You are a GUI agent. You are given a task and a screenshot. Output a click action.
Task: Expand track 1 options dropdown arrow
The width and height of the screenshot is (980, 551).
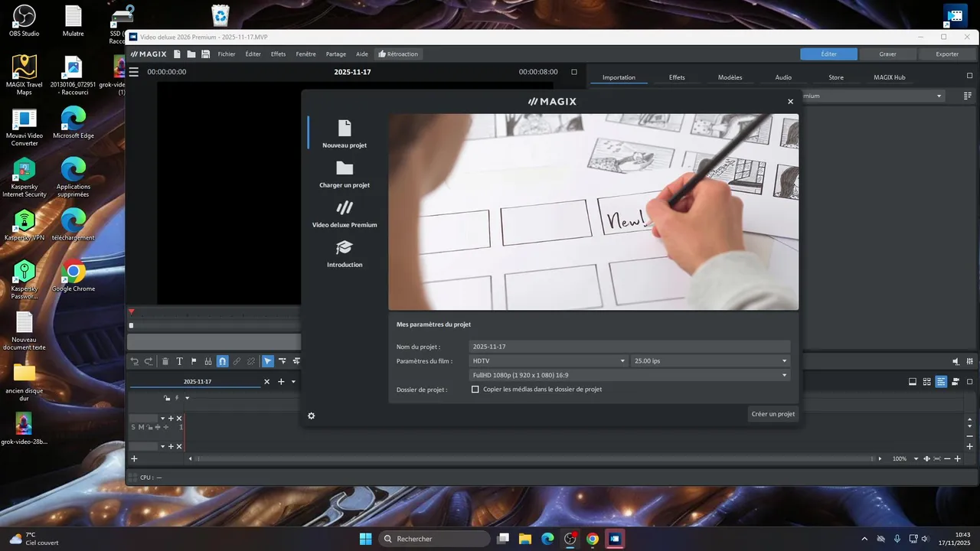[x=162, y=419]
